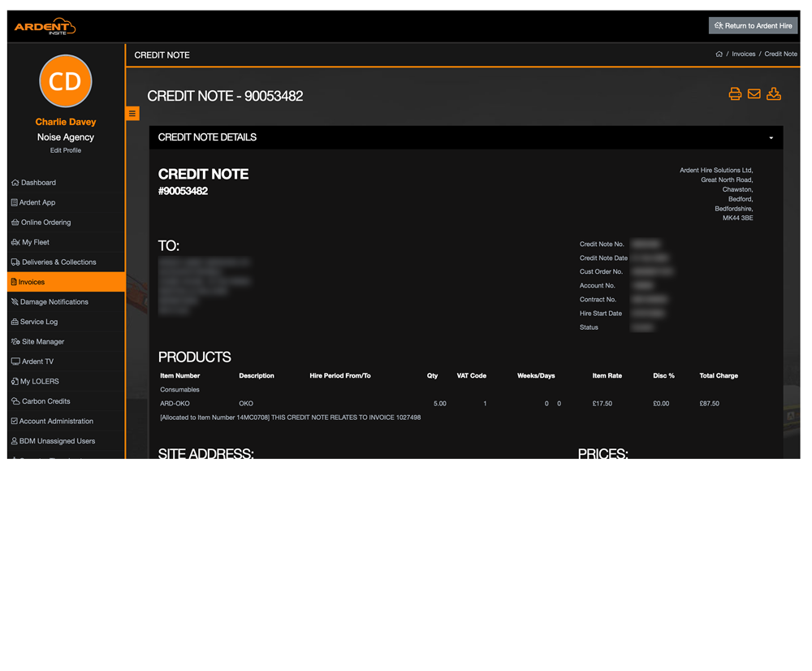Click the Hire Start Date label
The image size is (812, 671).
[601, 314]
